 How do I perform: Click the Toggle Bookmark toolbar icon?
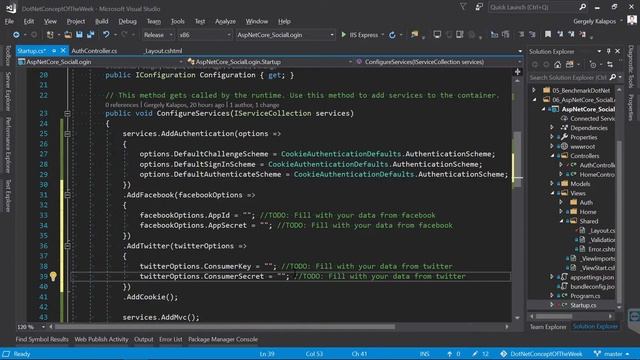(x=548, y=35)
